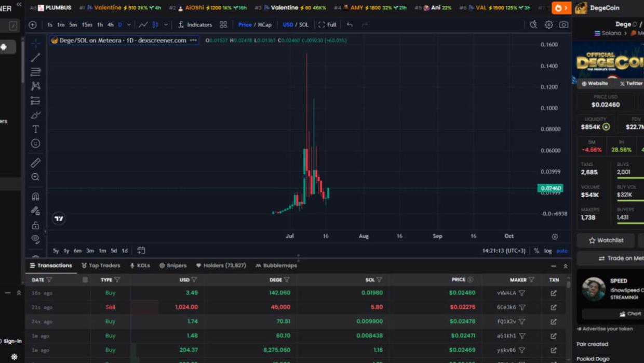Toggle lock all drawing tools
Image resolution: width=644 pixels, height=363 pixels.
(x=35, y=225)
